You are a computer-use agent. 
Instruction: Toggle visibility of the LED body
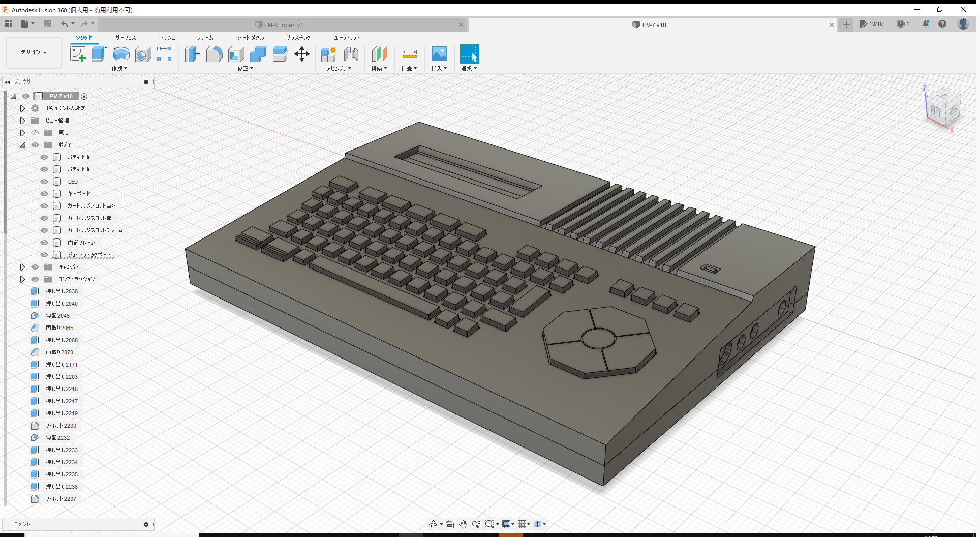[44, 182]
